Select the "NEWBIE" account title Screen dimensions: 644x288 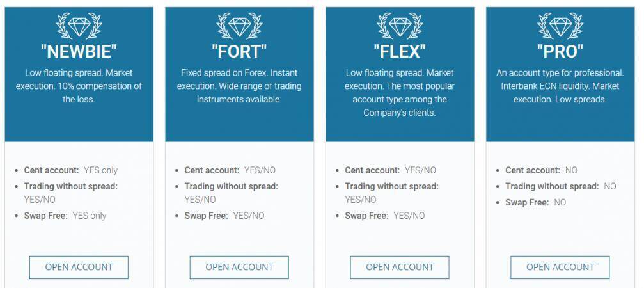click(x=79, y=52)
